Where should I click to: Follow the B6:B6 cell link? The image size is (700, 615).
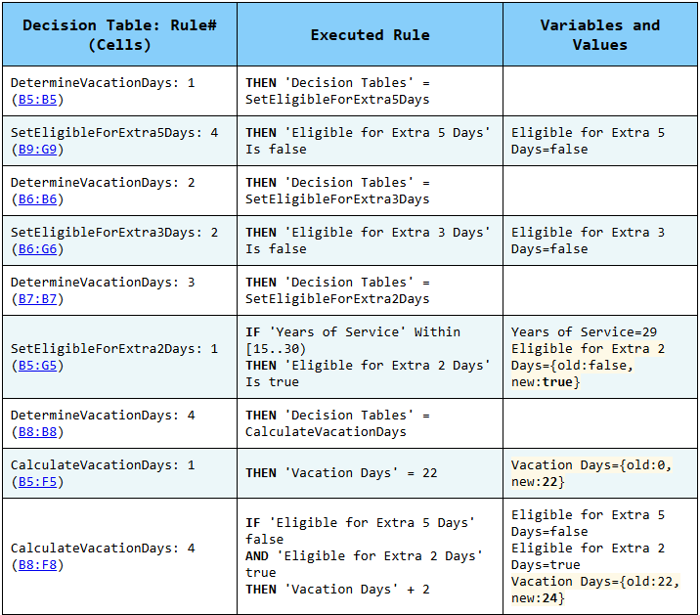click(37, 199)
